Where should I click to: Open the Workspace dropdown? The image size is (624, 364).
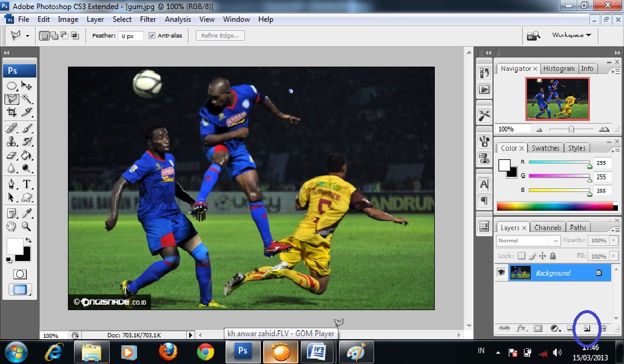point(571,35)
